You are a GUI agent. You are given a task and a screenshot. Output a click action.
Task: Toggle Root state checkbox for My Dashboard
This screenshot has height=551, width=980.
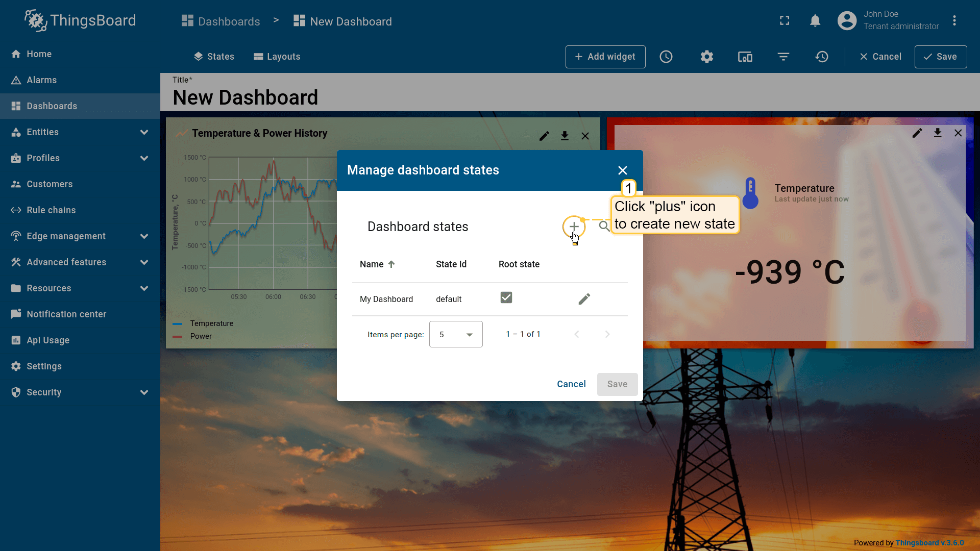pyautogui.click(x=506, y=297)
